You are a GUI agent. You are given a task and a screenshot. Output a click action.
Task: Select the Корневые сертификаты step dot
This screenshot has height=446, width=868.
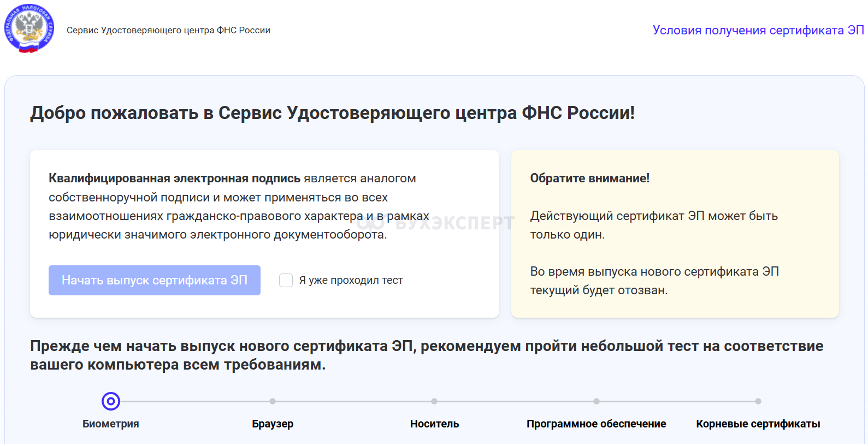pos(758,401)
